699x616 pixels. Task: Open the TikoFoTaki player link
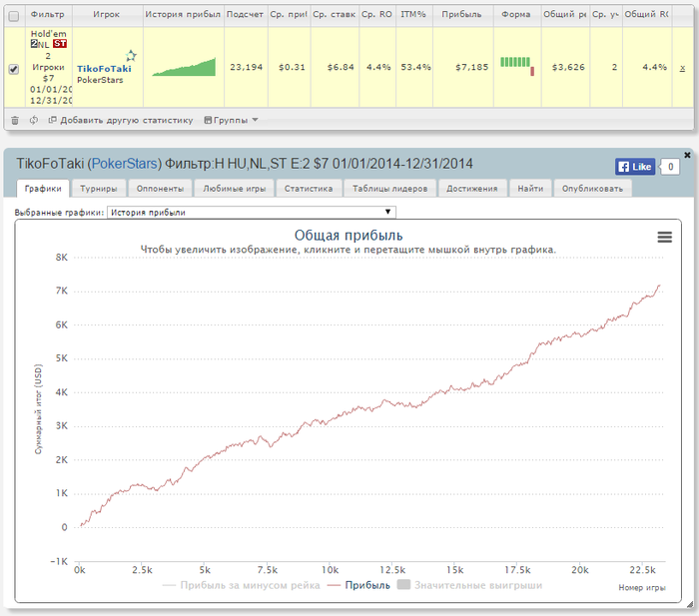104,69
